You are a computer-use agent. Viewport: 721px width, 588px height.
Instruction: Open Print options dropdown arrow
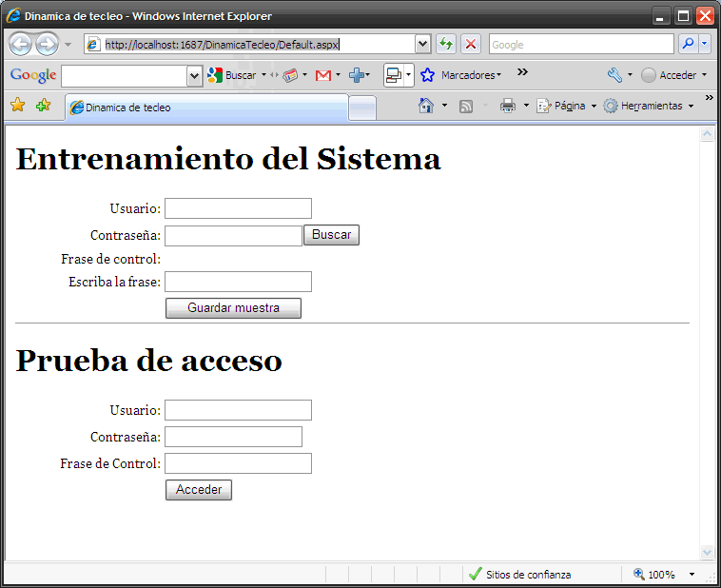pyautogui.click(x=526, y=106)
